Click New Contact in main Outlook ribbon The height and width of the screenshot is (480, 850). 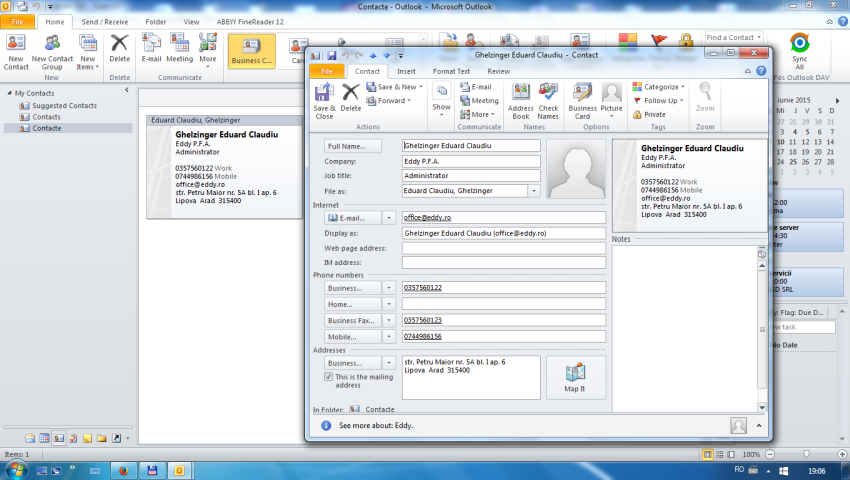click(x=16, y=52)
